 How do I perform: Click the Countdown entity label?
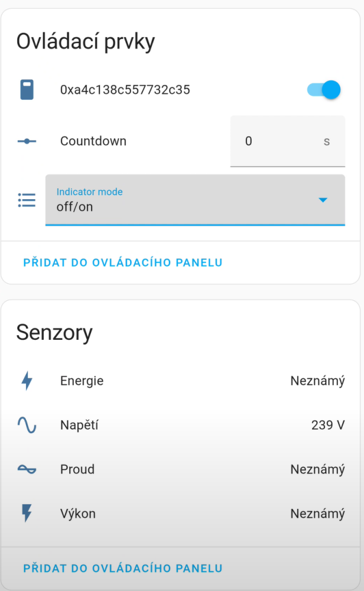click(x=93, y=141)
